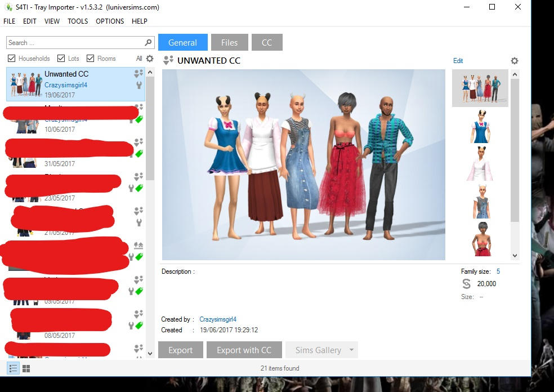Switch to grid view icon
This screenshot has width=554, height=392.
coord(26,369)
